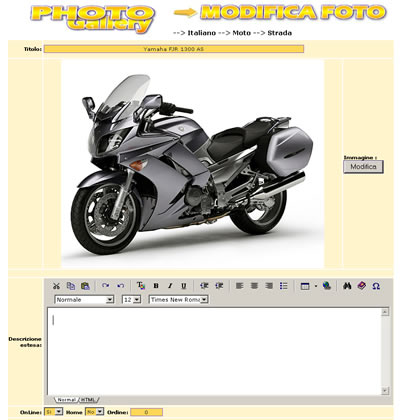Click the Titolo input field
This screenshot has width=400, height=420.
pyautogui.click(x=174, y=49)
